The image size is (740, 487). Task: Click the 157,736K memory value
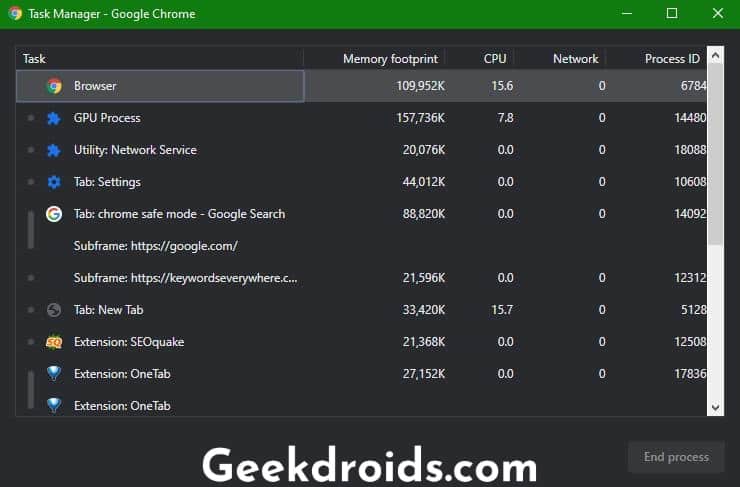[420, 118]
